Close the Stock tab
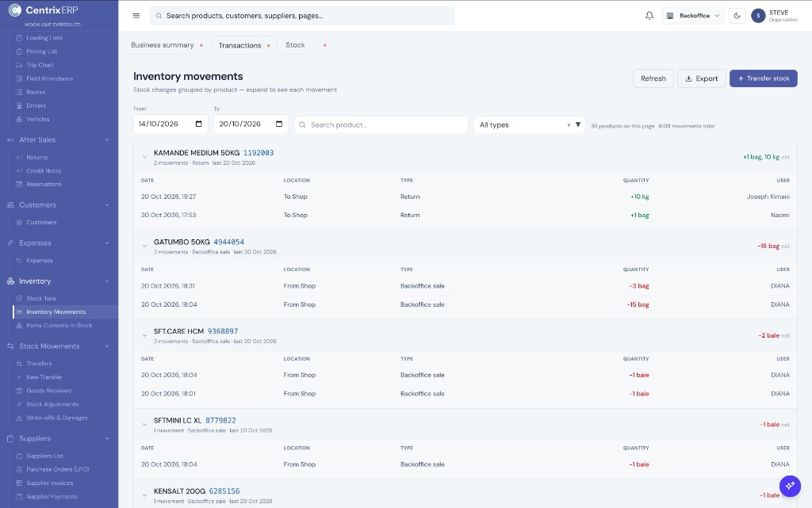Viewport: 812px width, 508px height. tap(324, 45)
